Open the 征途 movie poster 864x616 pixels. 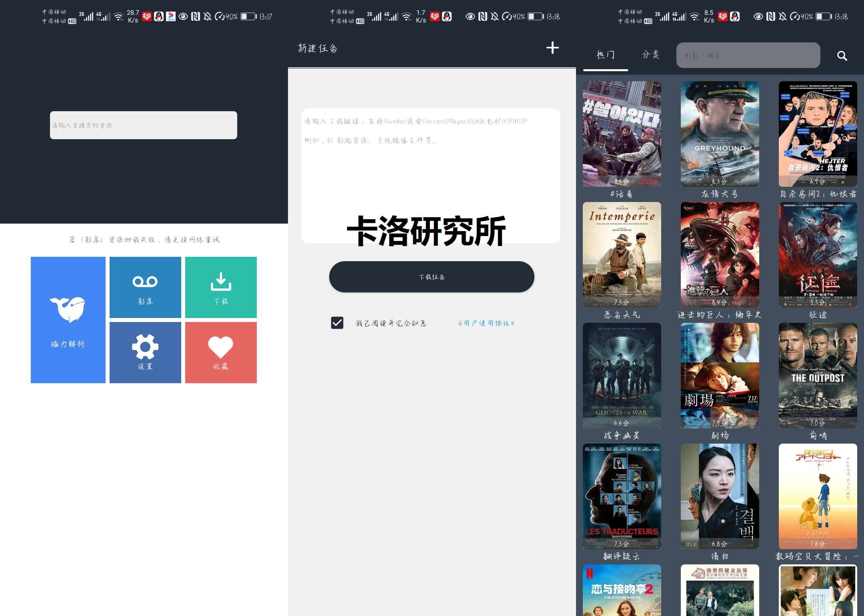coord(818,255)
